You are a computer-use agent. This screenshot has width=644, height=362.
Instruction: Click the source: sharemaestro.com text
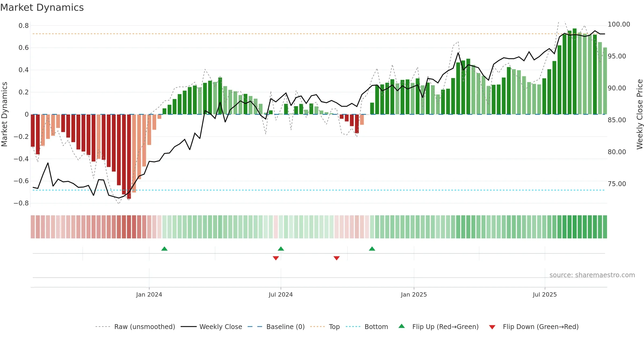(x=592, y=275)
